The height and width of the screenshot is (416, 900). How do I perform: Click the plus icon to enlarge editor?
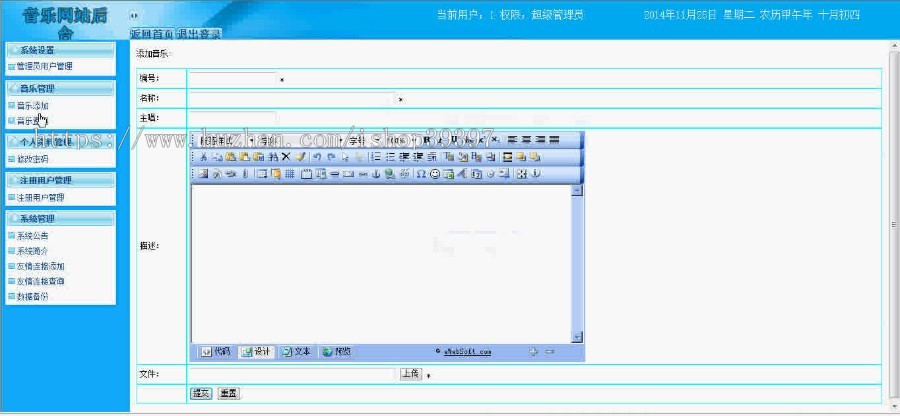point(533,351)
